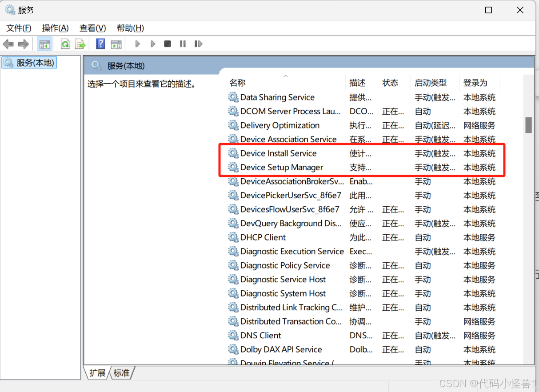Sort by the 登录为 column header
Image resolution: width=539 pixels, height=392 pixels.
[x=475, y=83]
